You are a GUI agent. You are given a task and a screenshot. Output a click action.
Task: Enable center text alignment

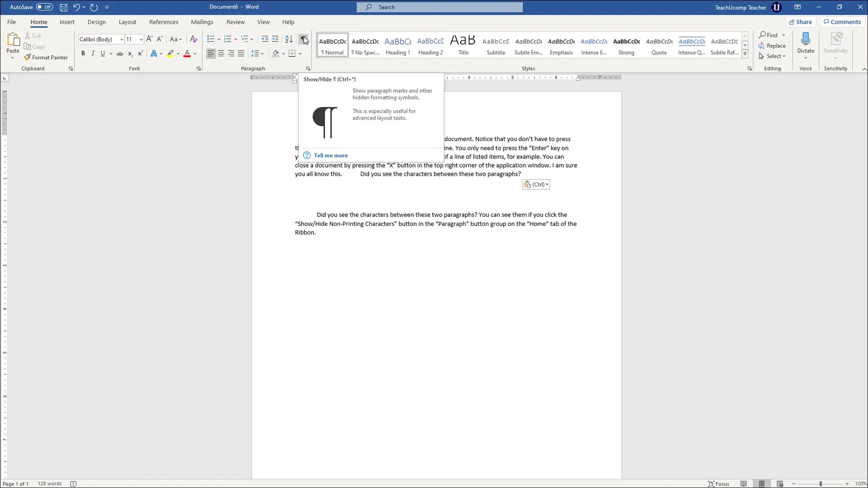point(221,53)
